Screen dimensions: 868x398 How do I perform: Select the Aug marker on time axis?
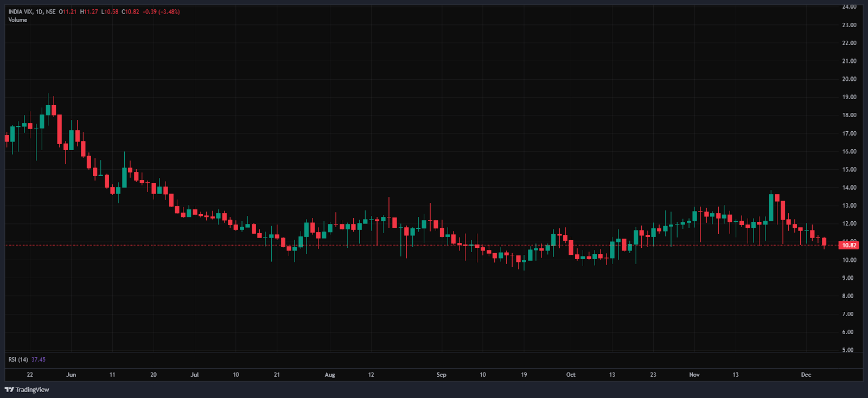coord(330,375)
